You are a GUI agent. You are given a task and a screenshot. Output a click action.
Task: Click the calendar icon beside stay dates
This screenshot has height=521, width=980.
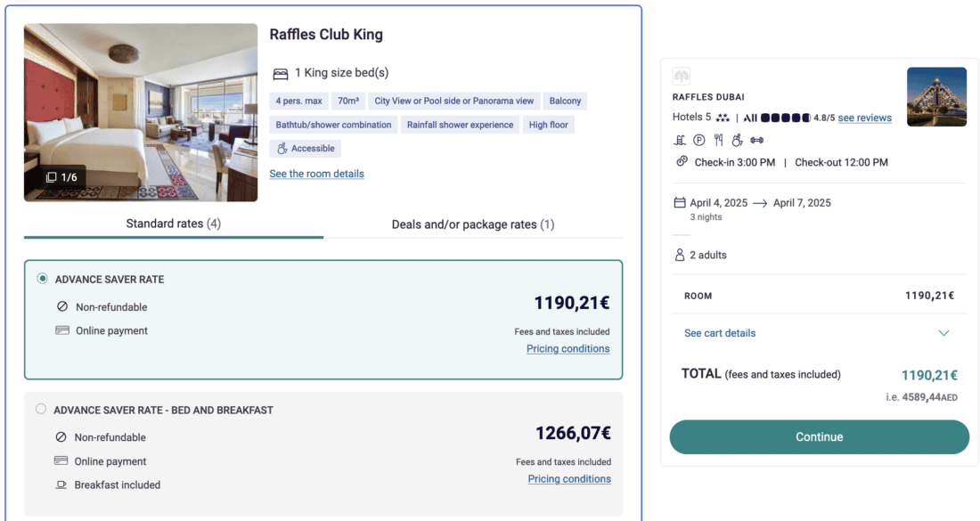point(680,203)
